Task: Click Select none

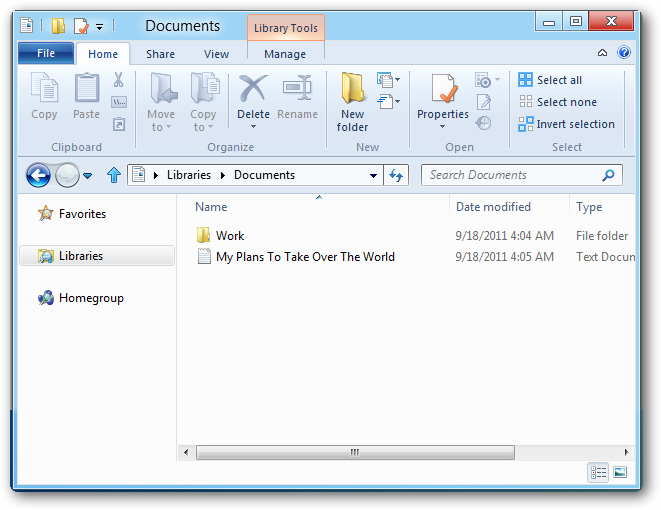Action: point(558,102)
